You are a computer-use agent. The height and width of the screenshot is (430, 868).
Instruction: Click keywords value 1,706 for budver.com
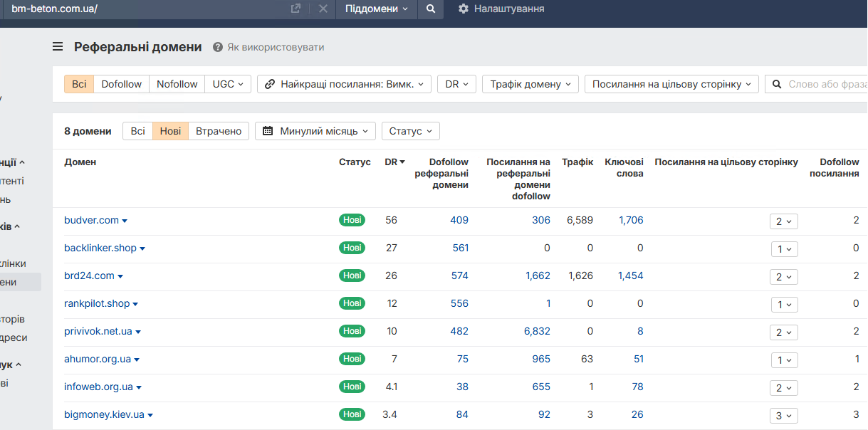(x=631, y=220)
